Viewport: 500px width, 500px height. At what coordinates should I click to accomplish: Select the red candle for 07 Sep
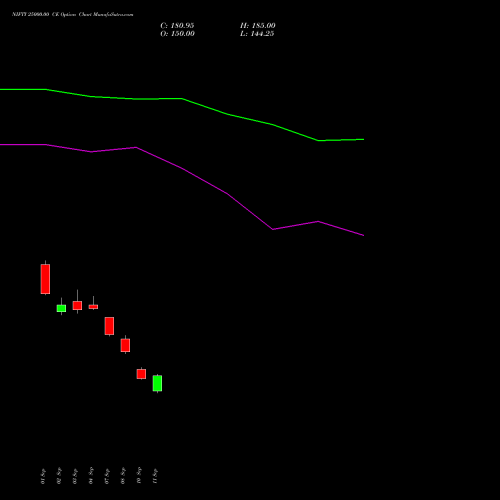[x=109, y=326]
